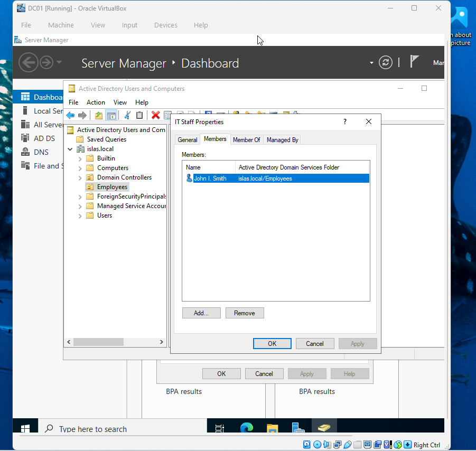Open Microsoft Edge from the taskbar
The width and height of the screenshot is (476, 451).
point(247,427)
